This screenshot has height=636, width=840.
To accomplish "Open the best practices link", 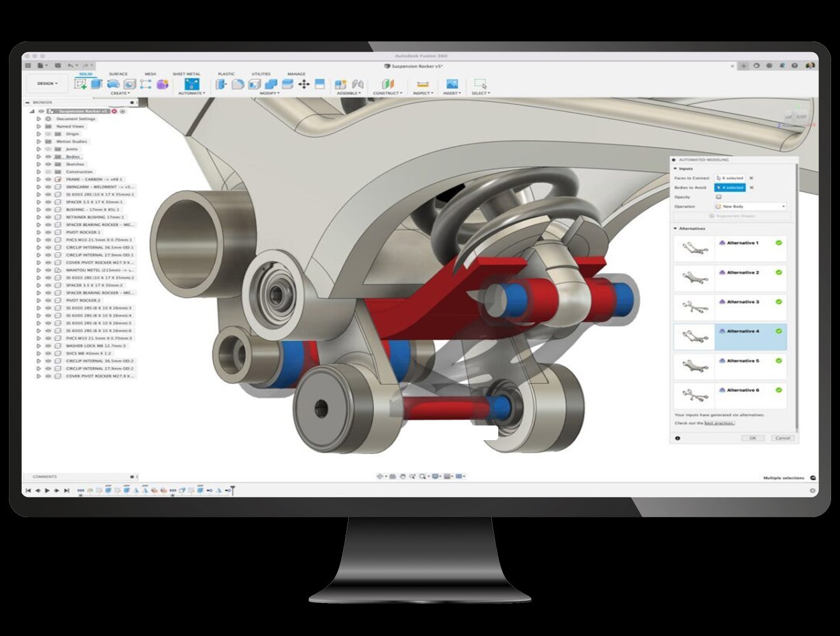I will (x=719, y=423).
